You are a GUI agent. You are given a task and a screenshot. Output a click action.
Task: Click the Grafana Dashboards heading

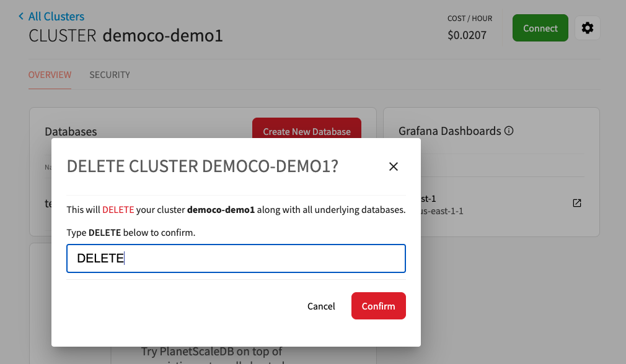tap(449, 131)
